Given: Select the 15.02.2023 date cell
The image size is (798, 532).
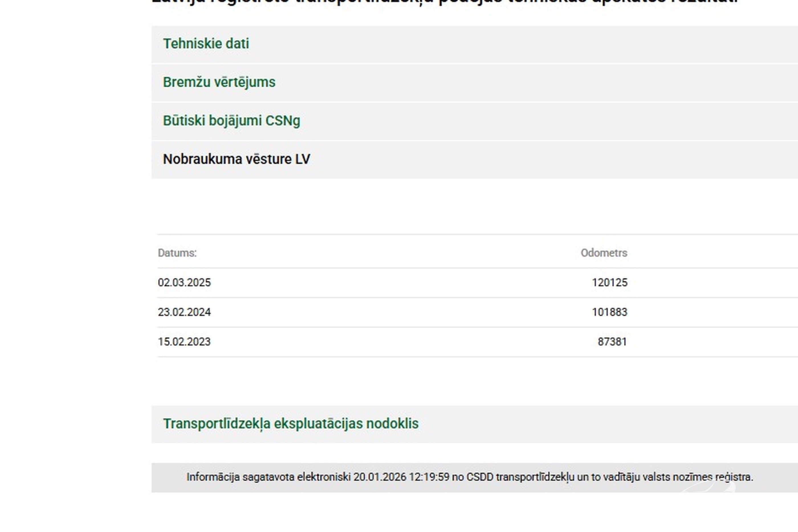Looking at the screenshot, I should tap(184, 342).
